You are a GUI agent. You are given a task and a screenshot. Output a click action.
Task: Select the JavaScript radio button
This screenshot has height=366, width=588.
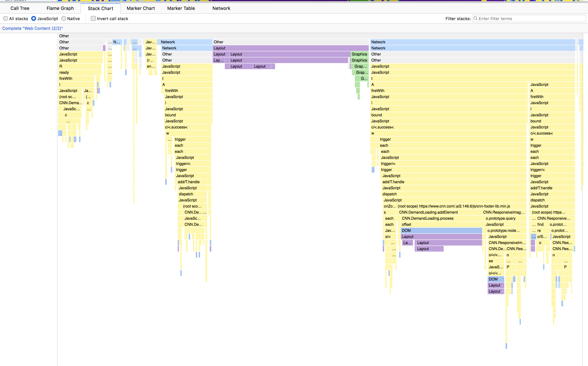(x=34, y=18)
